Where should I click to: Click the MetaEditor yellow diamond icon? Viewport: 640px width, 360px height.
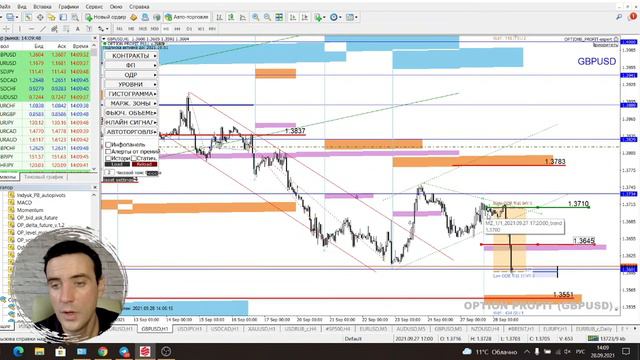click(133, 17)
